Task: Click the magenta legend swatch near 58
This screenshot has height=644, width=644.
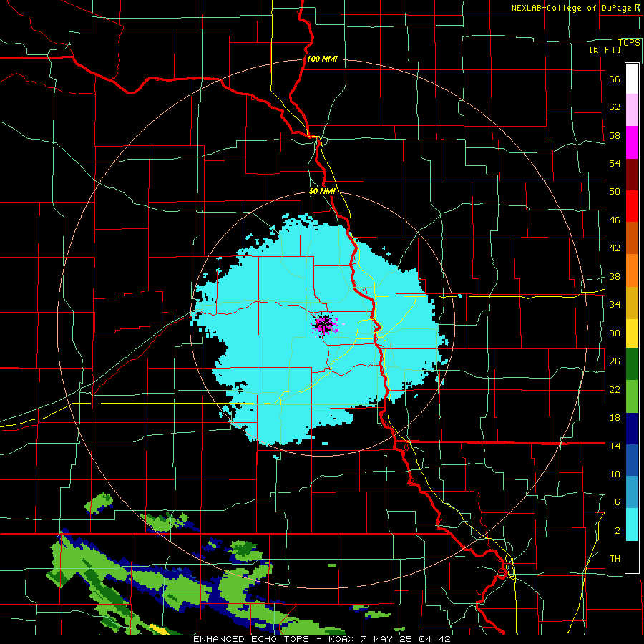Action: pyautogui.click(x=632, y=142)
